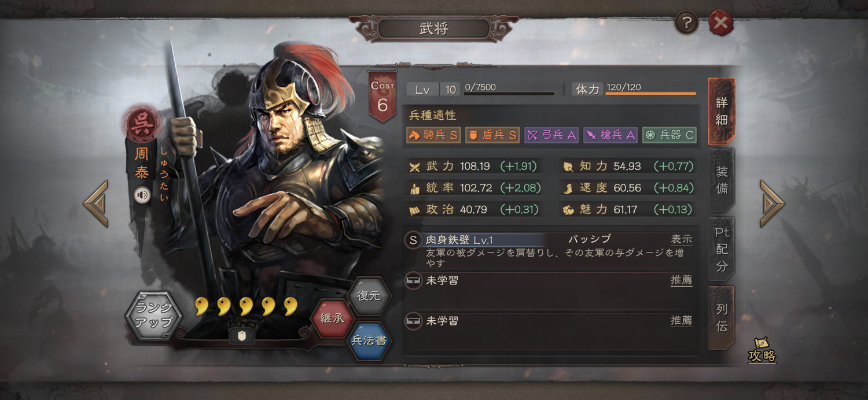Select the 盾兵 S troop aptitude icon
868x400 pixels.
click(x=492, y=135)
